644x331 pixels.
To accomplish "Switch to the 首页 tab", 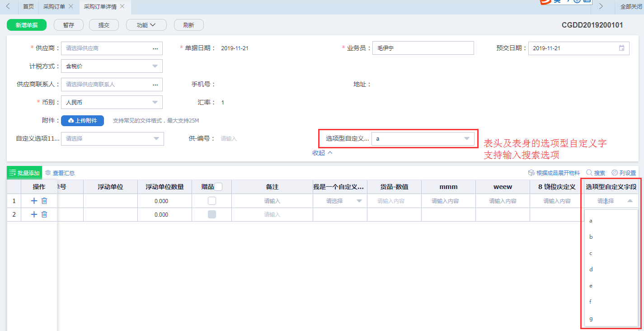I will [28, 6].
